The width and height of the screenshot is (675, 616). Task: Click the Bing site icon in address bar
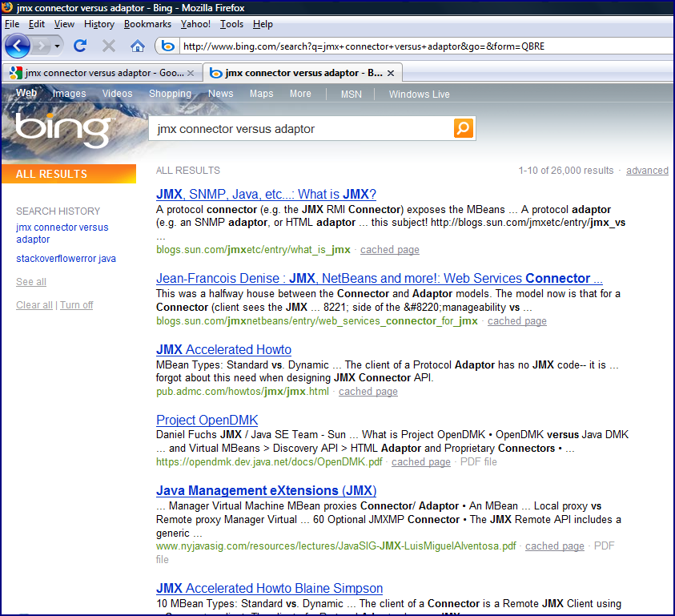point(168,46)
